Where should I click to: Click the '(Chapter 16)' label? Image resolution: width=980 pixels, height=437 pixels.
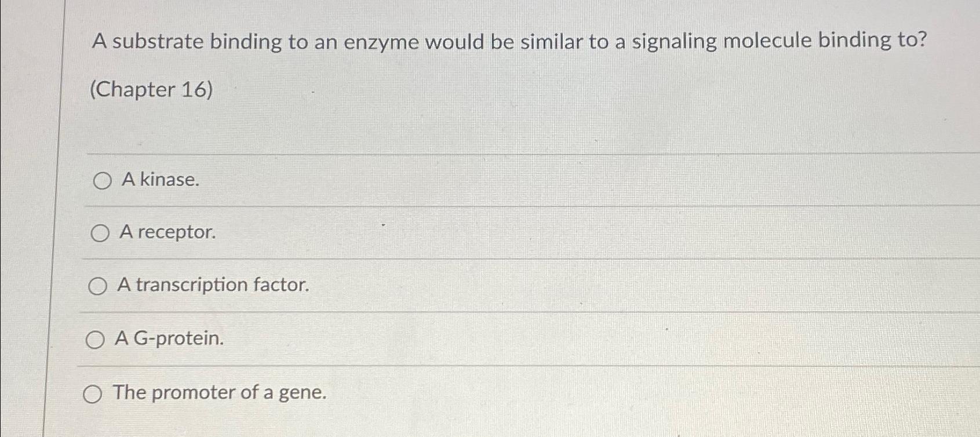click(x=152, y=89)
